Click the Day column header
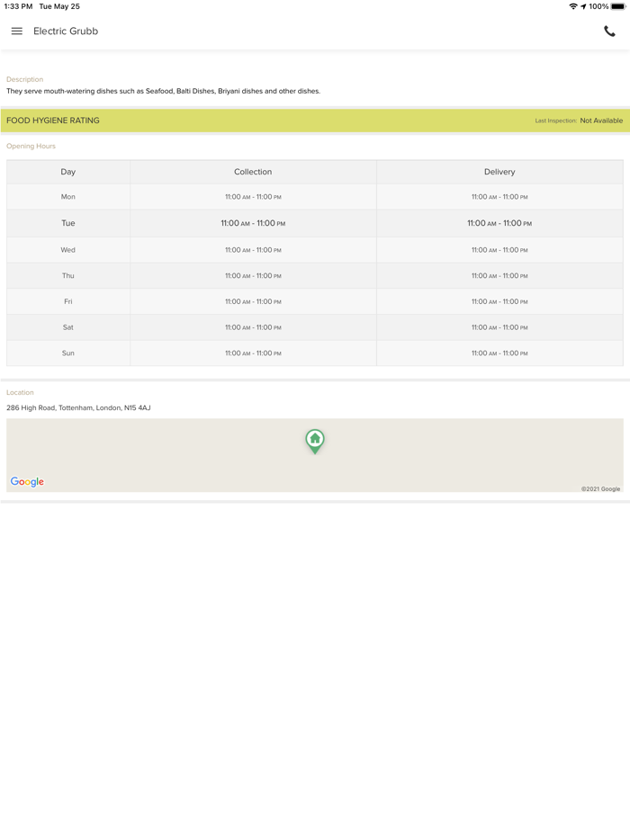The image size is (630, 840). tap(68, 172)
